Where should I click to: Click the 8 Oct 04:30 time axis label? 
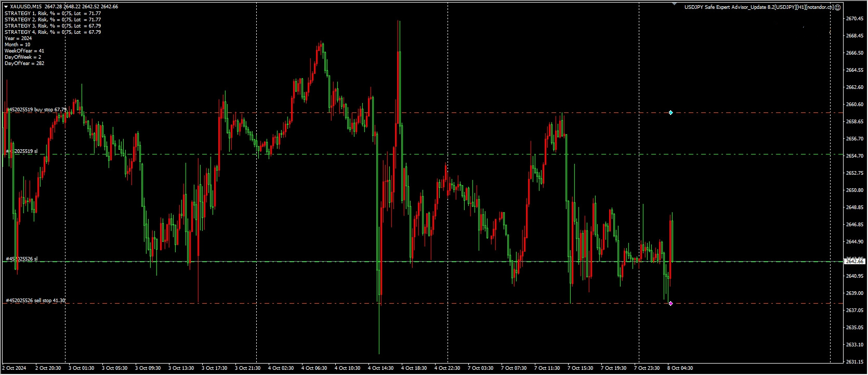pyautogui.click(x=680, y=368)
